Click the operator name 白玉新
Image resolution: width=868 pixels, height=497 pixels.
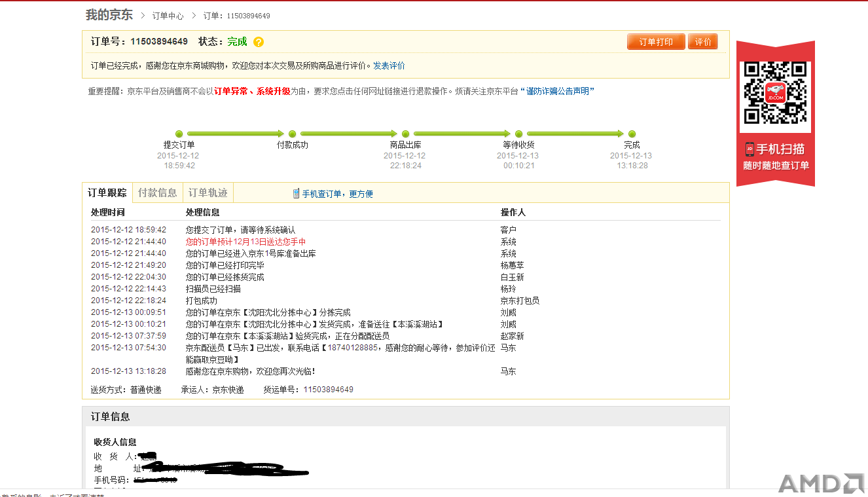pos(512,277)
